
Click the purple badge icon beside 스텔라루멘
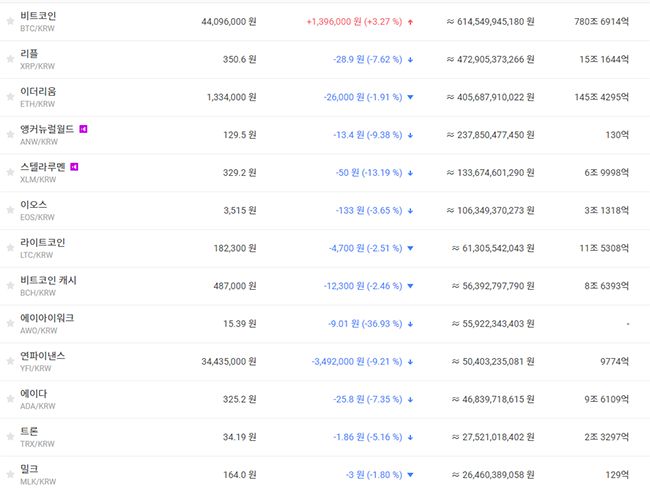(x=74, y=167)
